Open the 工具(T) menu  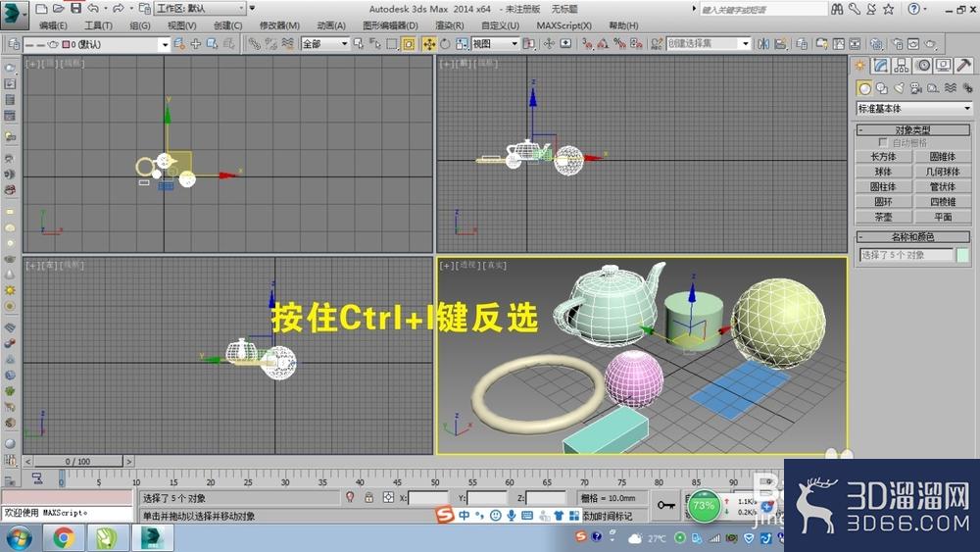(98, 25)
